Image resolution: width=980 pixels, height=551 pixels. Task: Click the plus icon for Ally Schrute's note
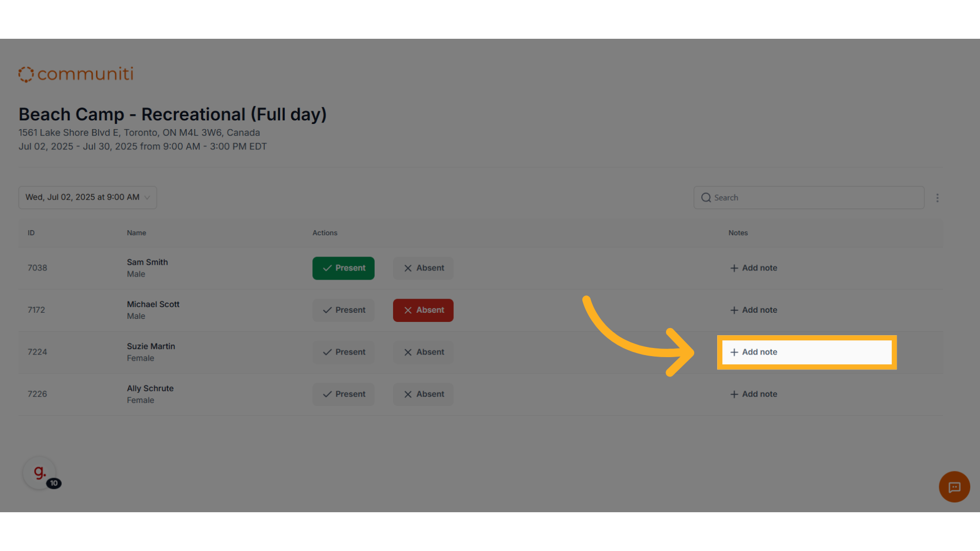pyautogui.click(x=734, y=394)
